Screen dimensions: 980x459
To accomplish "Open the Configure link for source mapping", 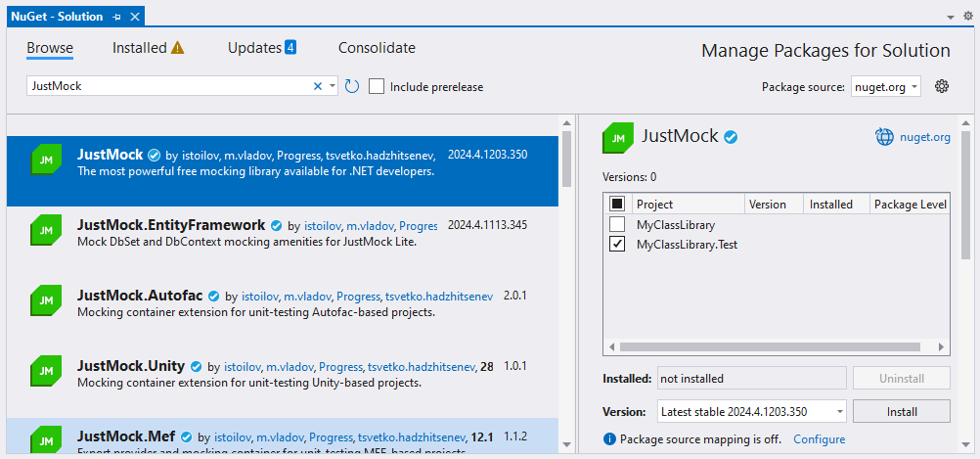I will pyautogui.click(x=819, y=439).
